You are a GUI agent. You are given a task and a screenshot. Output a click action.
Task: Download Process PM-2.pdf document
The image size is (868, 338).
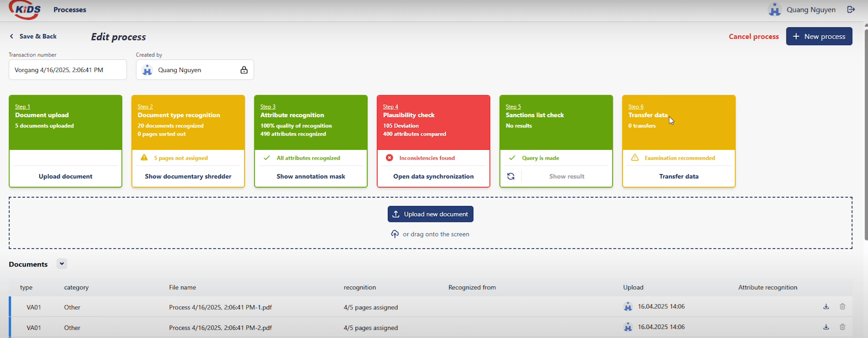[x=826, y=327]
